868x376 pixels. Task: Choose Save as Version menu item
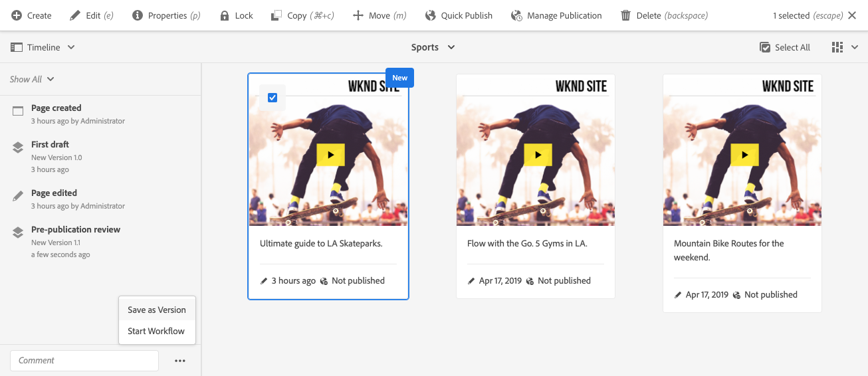click(157, 310)
